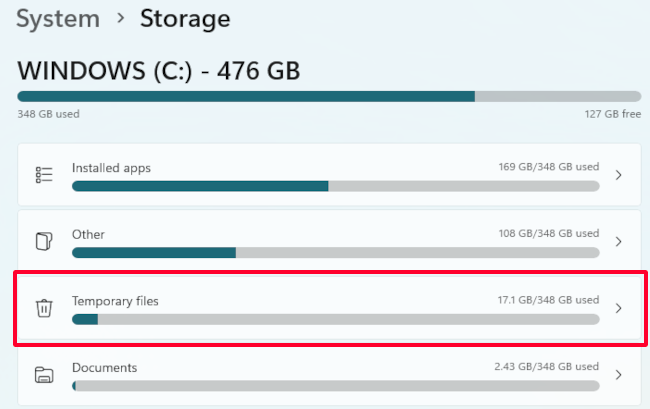The width and height of the screenshot is (650, 409).
Task: Click the Installed apps list icon
Action: point(43,175)
